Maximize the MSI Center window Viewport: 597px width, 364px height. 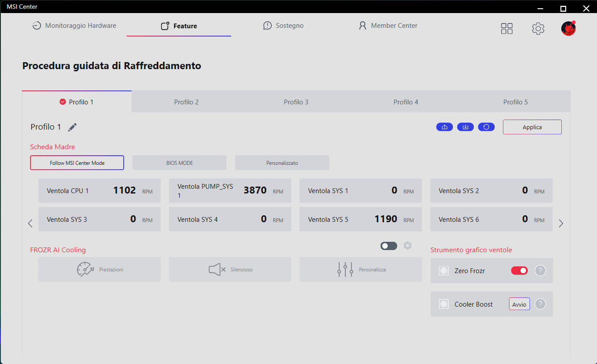[x=563, y=8]
